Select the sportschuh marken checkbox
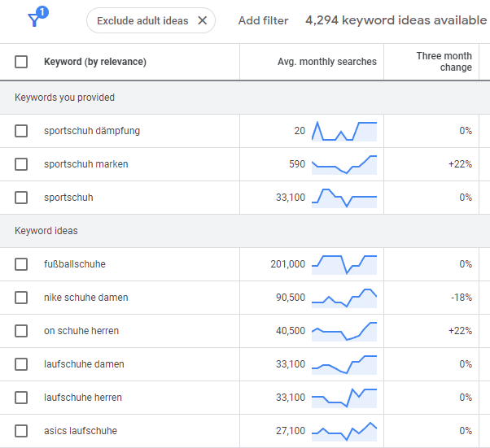The width and height of the screenshot is (490, 448). click(21, 164)
